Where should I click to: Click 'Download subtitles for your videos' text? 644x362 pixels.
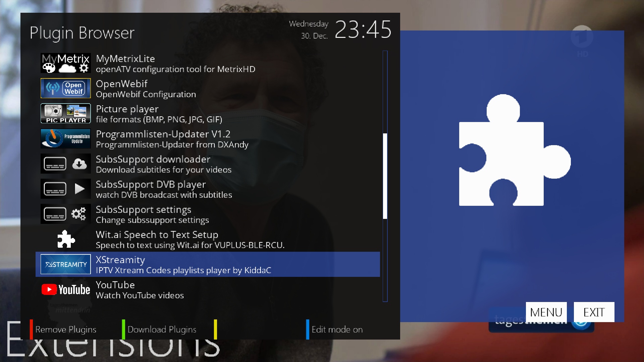(164, 170)
